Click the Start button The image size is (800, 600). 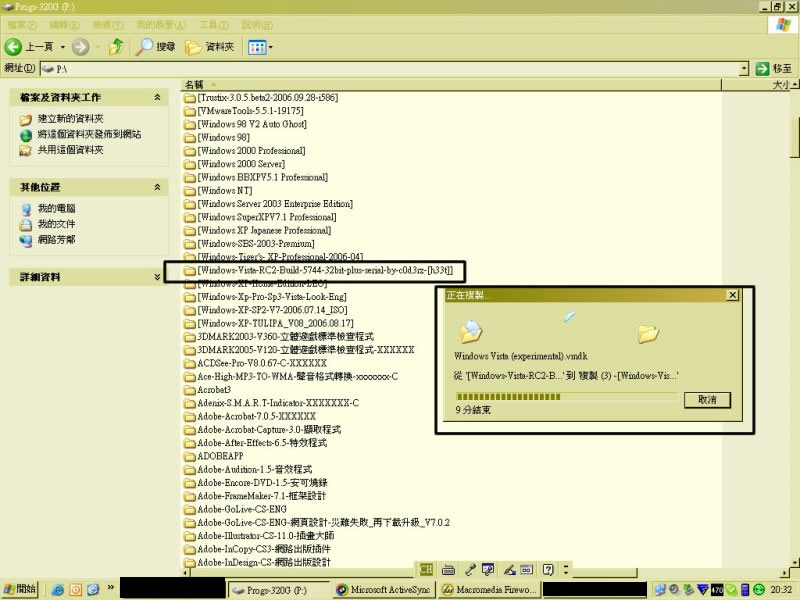point(21,589)
